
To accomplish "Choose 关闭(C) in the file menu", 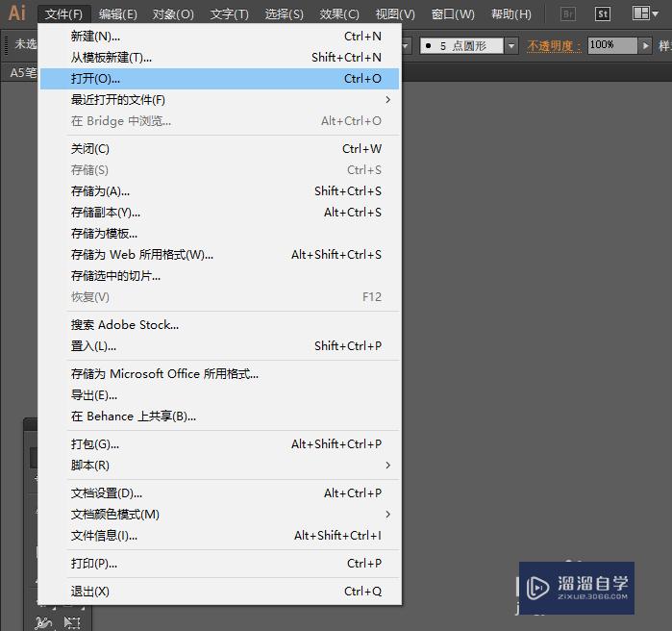I will [219, 149].
